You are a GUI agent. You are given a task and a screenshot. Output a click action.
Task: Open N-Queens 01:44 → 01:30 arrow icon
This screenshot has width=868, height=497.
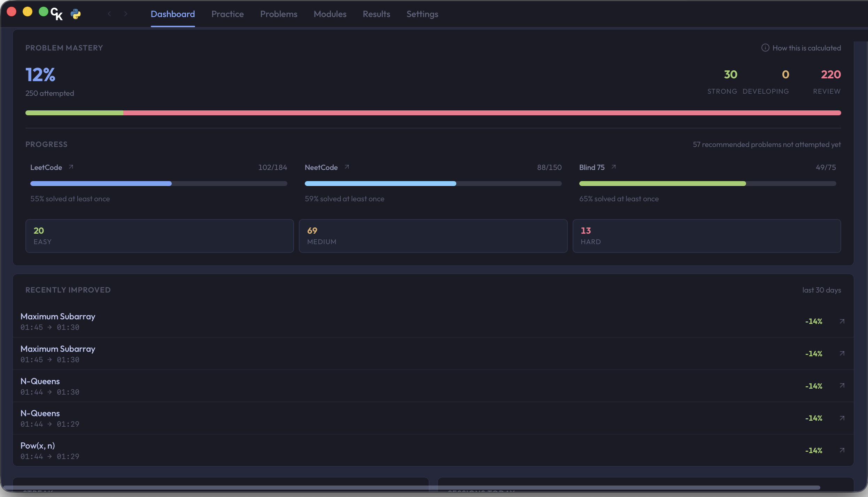tap(842, 386)
